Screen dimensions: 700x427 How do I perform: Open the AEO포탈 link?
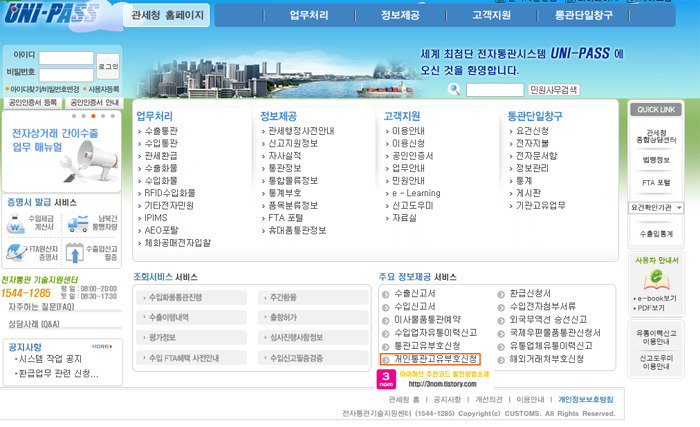(161, 230)
